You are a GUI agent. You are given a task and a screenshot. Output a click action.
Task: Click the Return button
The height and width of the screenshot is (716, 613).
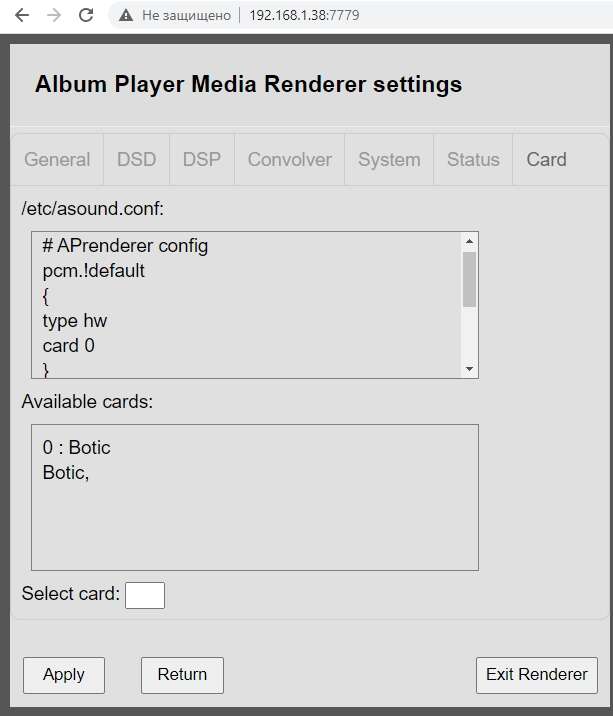pyautogui.click(x=182, y=675)
